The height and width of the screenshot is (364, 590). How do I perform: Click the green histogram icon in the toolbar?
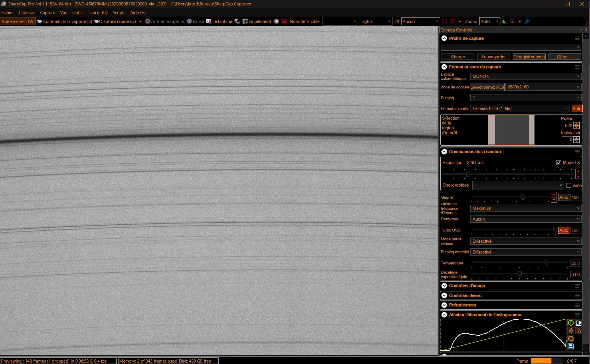coord(504,21)
